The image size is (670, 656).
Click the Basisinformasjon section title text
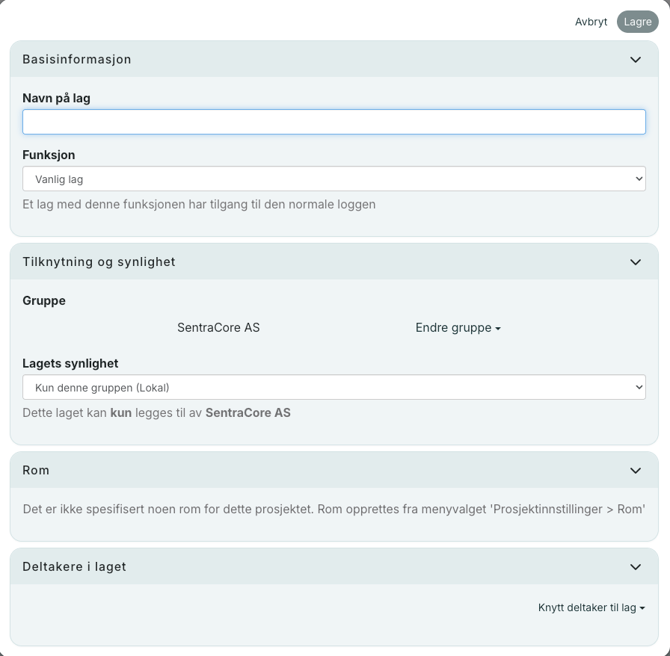[77, 60]
